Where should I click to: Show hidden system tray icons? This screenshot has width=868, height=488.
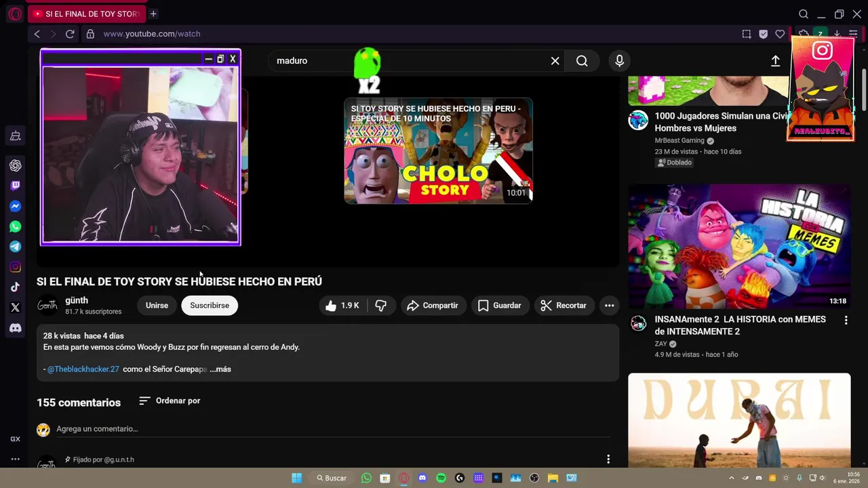731,478
